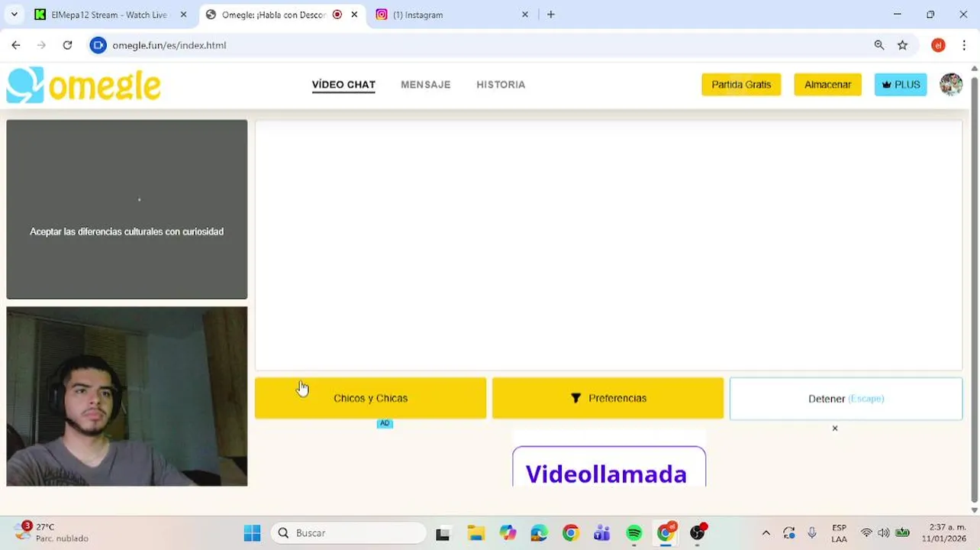Open the VÍDEO CHAT tab
Image resolution: width=980 pixels, height=550 pixels.
pyautogui.click(x=343, y=85)
